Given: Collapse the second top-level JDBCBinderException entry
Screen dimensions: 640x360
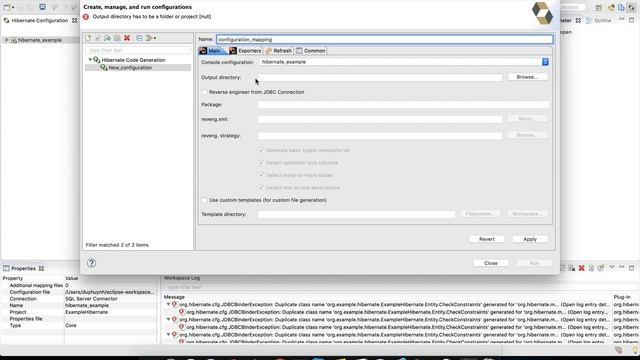Looking at the screenshot, I should point(168,320).
